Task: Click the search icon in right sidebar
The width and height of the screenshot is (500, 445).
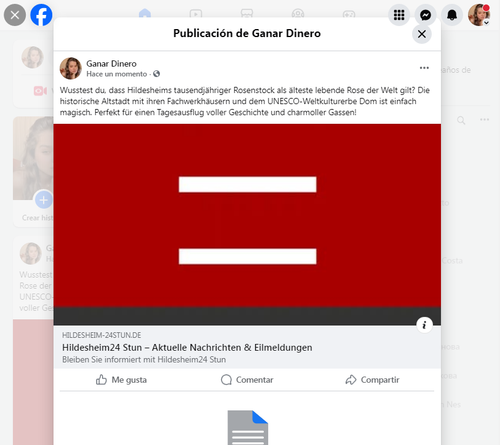Action: pyautogui.click(x=461, y=120)
